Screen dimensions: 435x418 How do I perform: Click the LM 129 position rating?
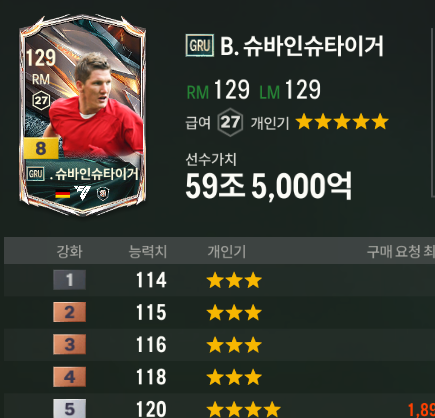coord(290,90)
